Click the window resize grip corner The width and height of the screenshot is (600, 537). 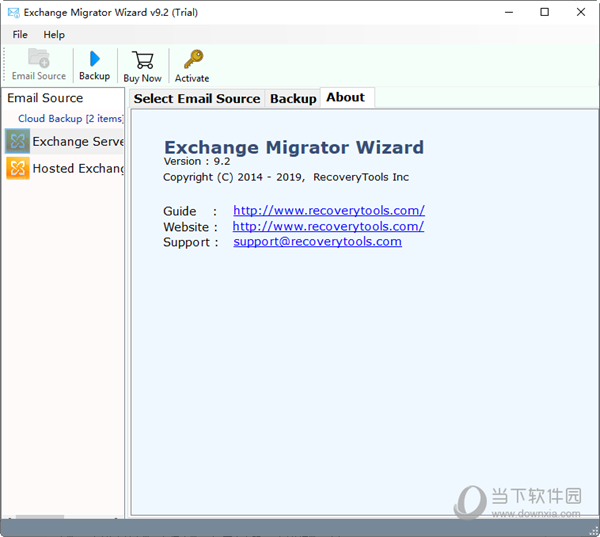coord(594,531)
